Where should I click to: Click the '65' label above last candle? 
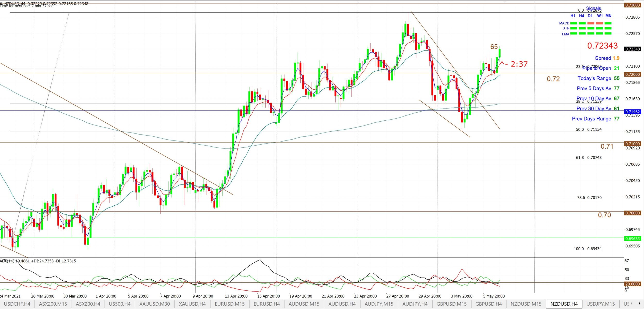tap(494, 47)
